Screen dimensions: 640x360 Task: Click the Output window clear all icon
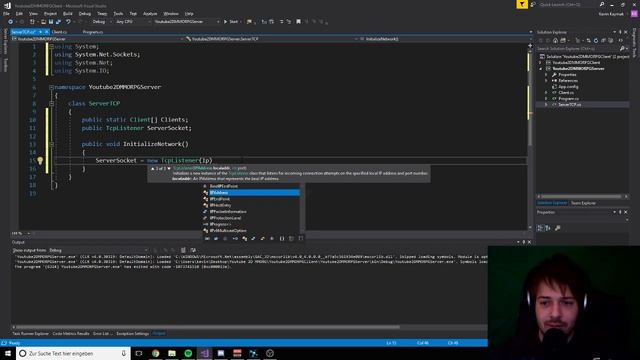[x=183, y=250]
